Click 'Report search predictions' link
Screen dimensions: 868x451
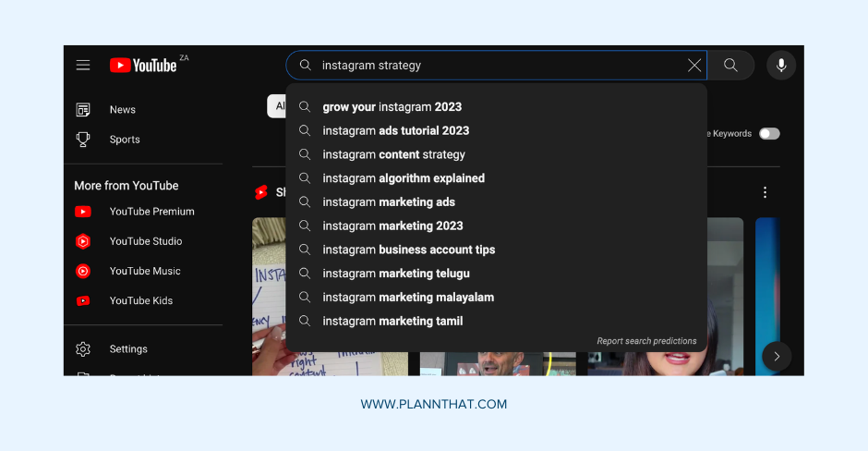(646, 341)
